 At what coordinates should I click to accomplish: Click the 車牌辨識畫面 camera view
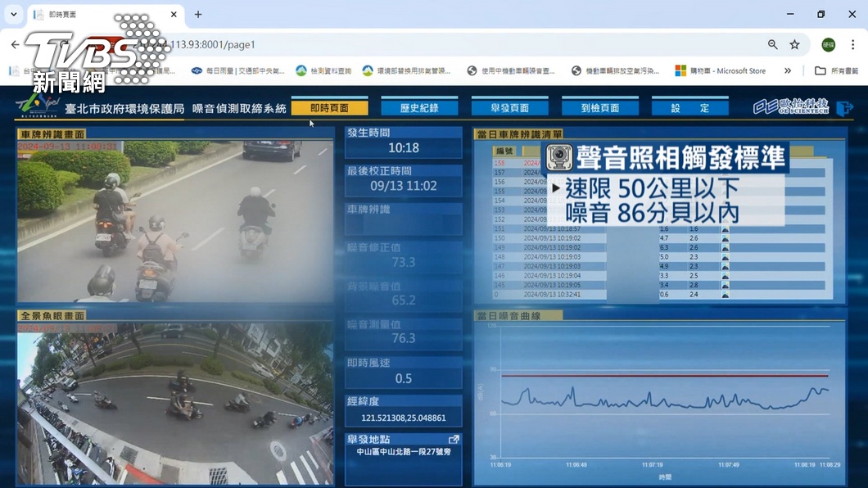175,221
